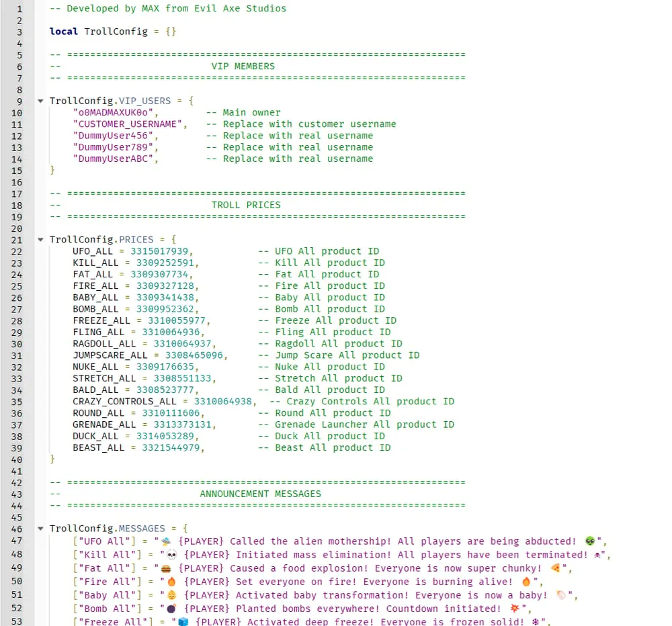The width and height of the screenshot is (672, 626).
Task: Click the ice cube emoji in the Freeze All message
Action: click(x=183, y=622)
